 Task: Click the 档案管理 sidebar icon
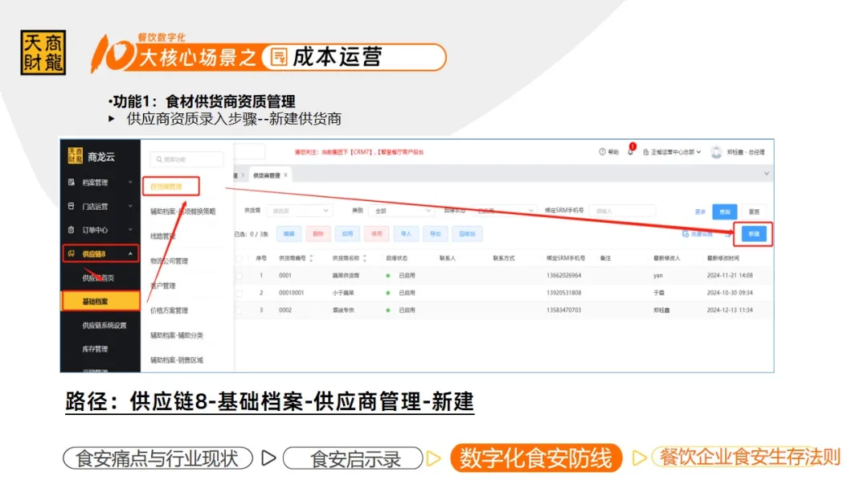pyautogui.click(x=72, y=183)
